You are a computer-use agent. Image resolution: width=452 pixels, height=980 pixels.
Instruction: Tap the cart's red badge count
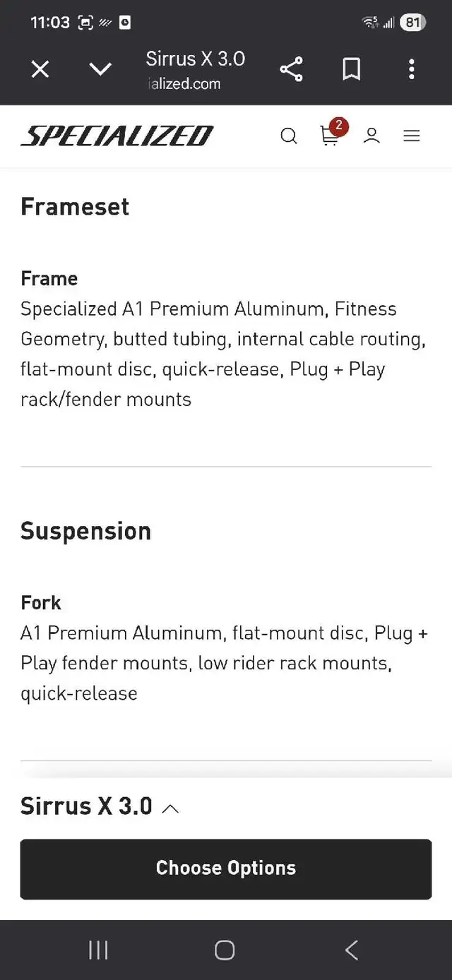[339, 126]
